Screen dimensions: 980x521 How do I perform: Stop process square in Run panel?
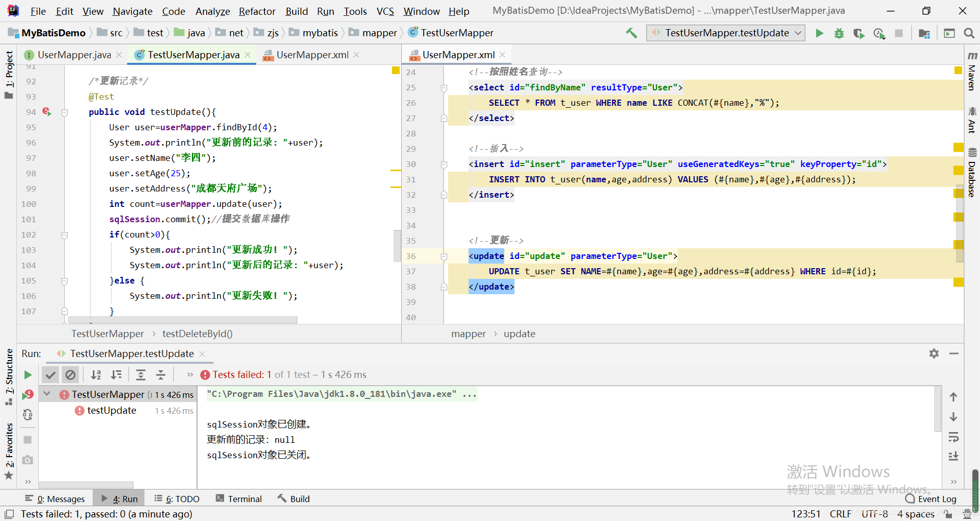tap(28, 440)
